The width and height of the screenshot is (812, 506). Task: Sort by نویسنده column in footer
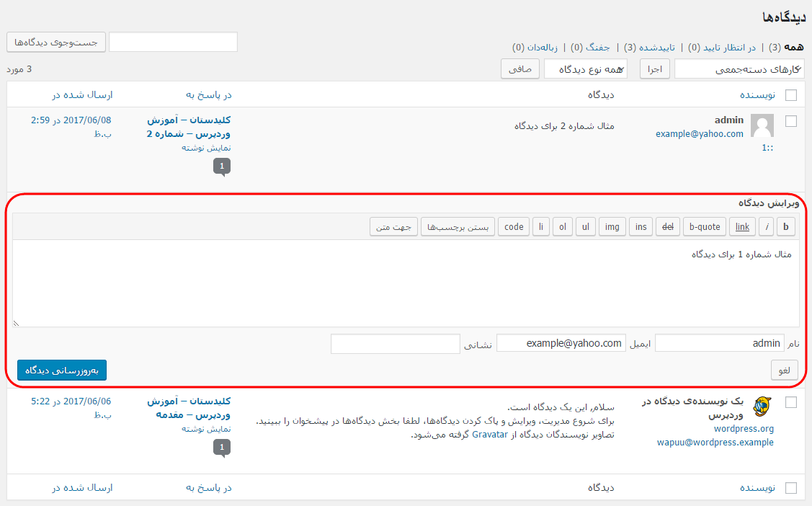(x=757, y=487)
